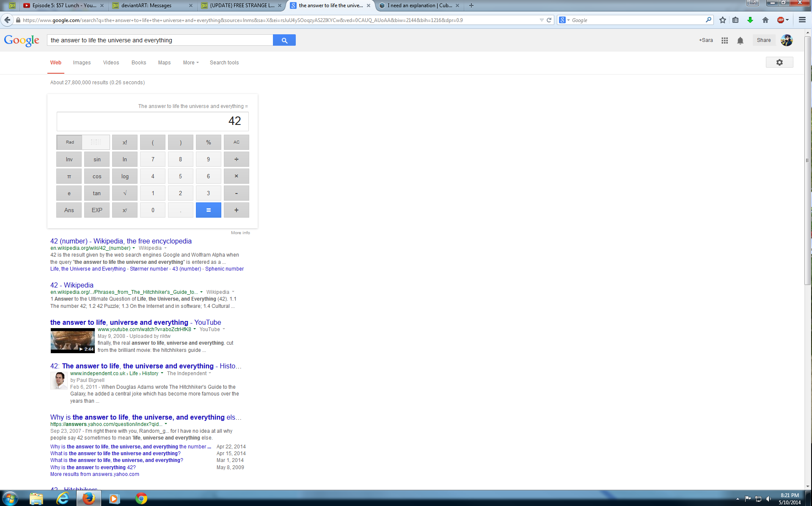Click the Stormer number sitelink
This screenshot has width=812, height=506.
149,269
